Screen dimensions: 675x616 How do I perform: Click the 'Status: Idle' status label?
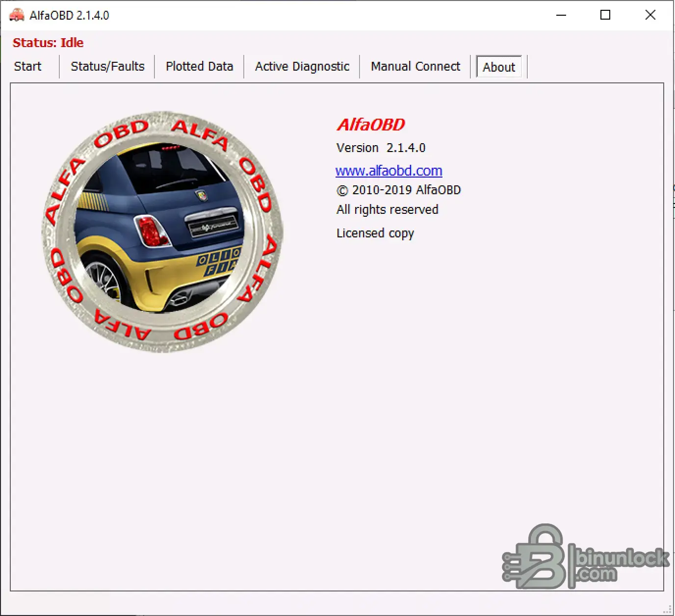coord(48,43)
